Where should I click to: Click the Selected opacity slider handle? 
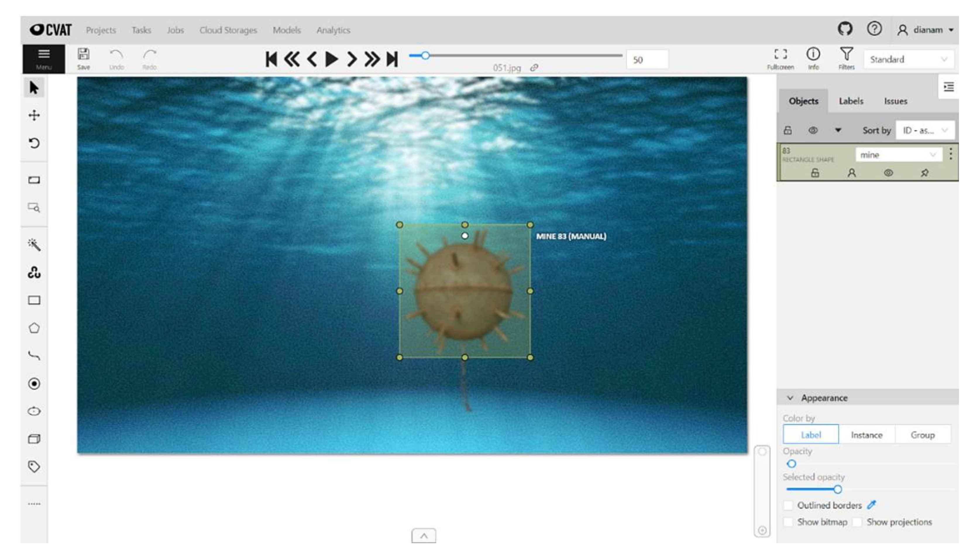[x=838, y=489]
